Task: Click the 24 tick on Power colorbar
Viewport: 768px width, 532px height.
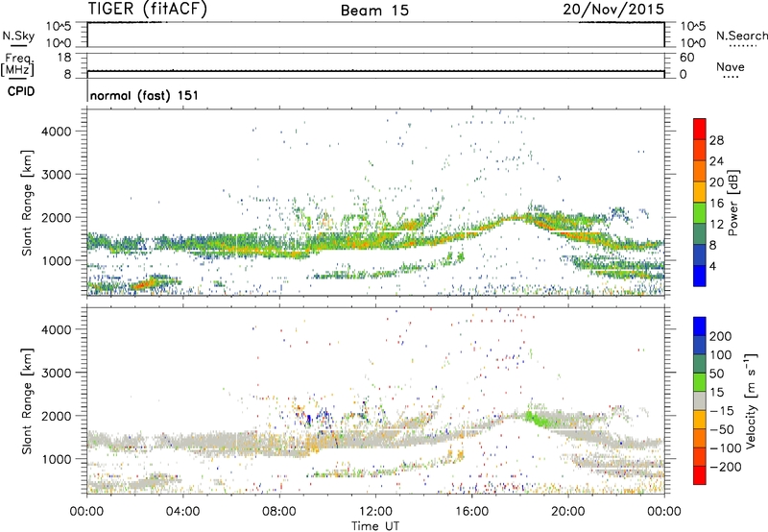Action: click(716, 160)
